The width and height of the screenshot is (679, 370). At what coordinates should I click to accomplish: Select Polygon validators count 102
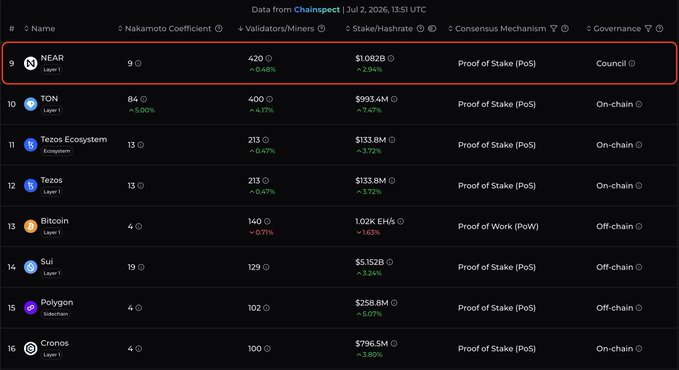click(x=255, y=308)
